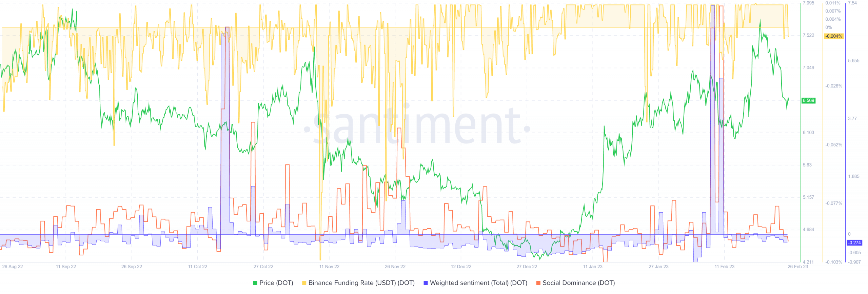Click the -0.103% funding rate axis value
The width and height of the screenshot is (868, 294).
click(x=833, y=262)
